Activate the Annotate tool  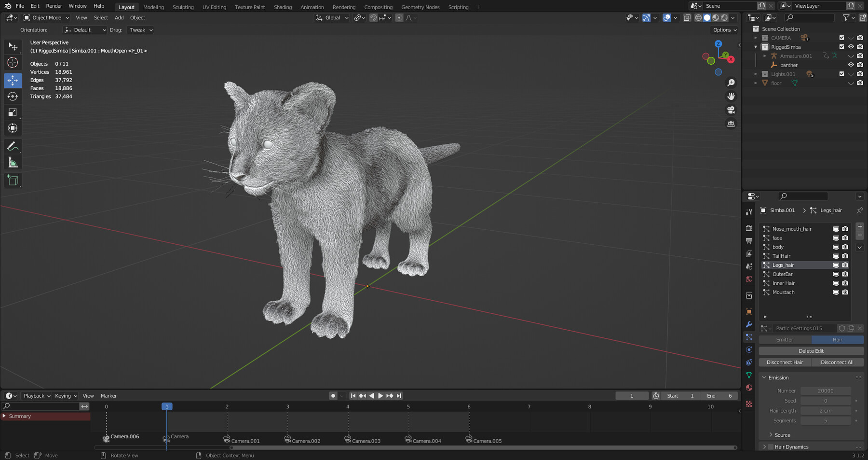(x=13, y=146)
